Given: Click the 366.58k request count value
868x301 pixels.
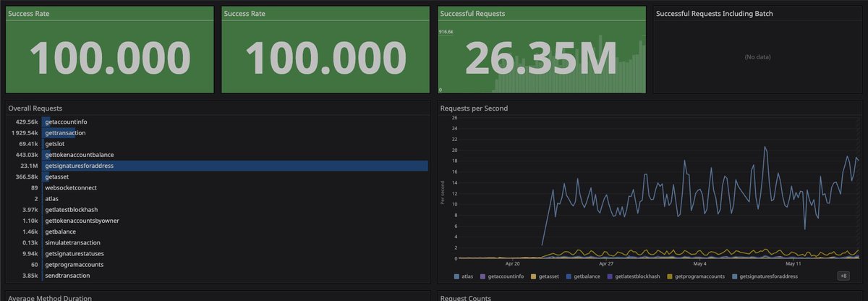Looking at the screenshot, I should 26,177.
